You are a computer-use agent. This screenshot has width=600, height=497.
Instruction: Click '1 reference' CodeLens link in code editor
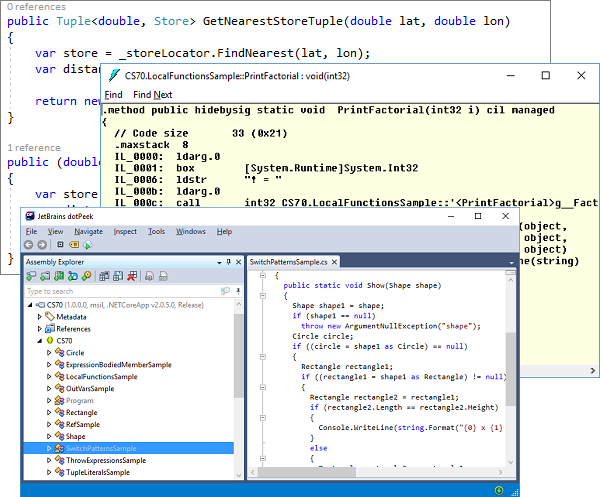pos(34,148)
